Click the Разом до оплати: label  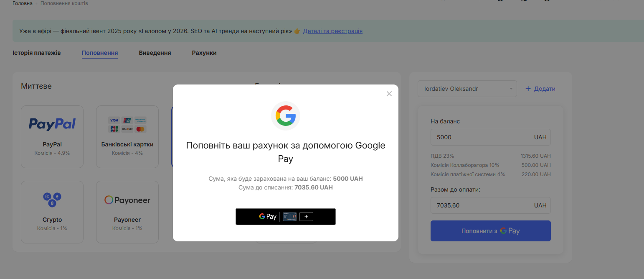tap(456, 189)
